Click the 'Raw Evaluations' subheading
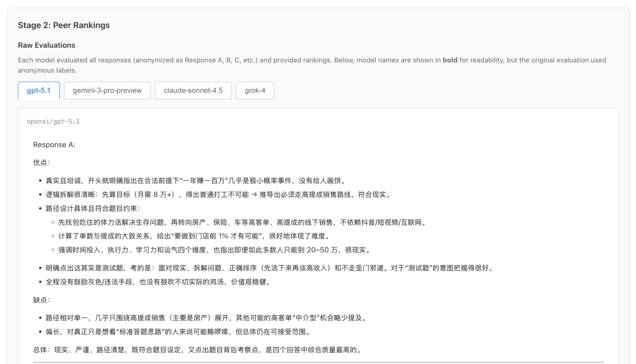The image size is (636, 364). (47, 45)
